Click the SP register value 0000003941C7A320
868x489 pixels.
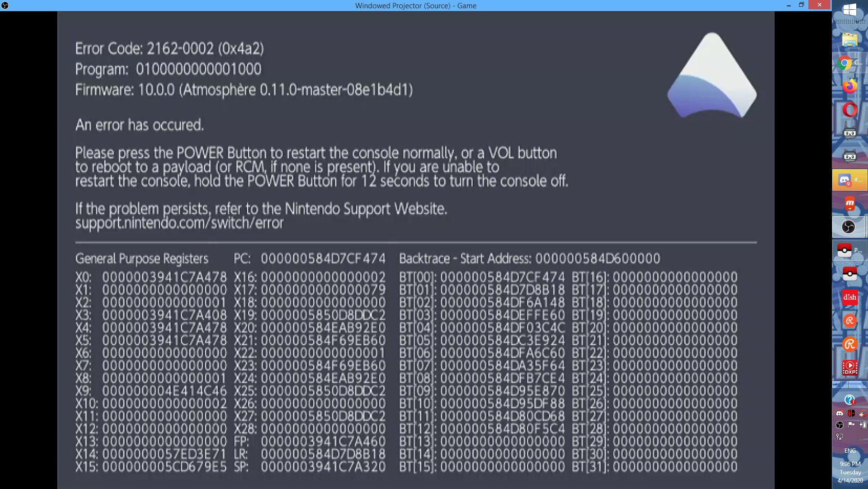(x=323, y=467)
